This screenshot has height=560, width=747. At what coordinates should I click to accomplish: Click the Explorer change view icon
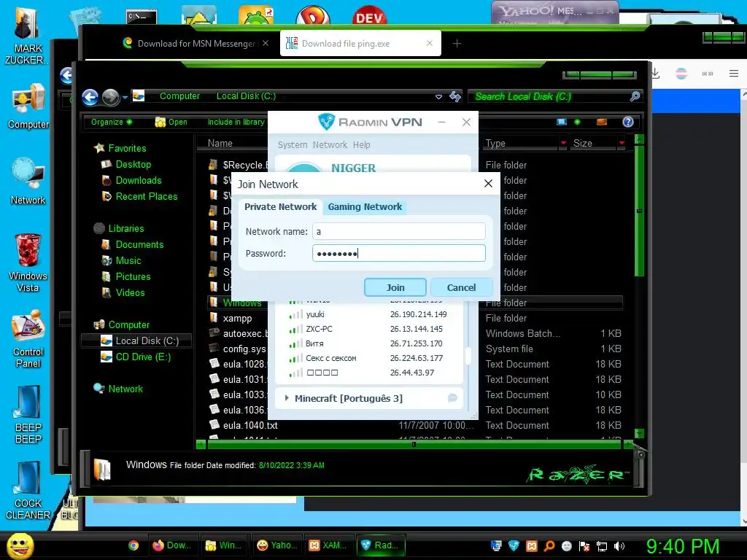coord(562,122)
